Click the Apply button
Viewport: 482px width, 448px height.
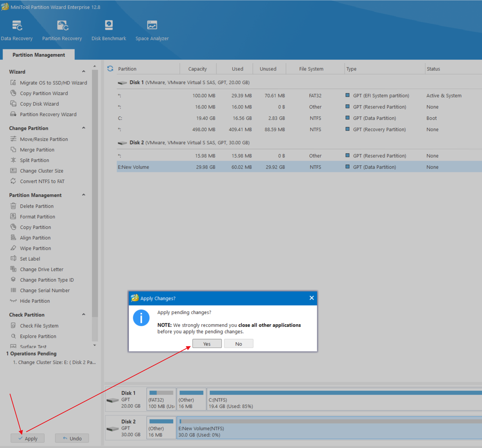click(x=28, y=438)
